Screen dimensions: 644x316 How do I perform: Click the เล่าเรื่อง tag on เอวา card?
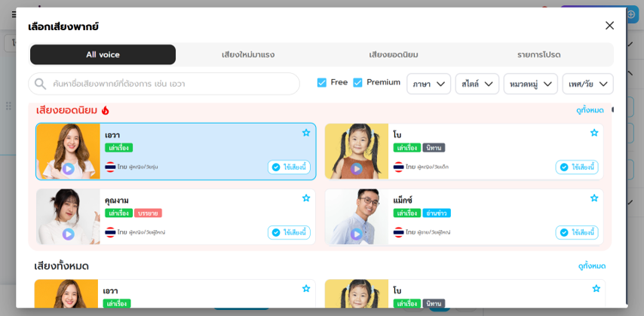point(118,148)
